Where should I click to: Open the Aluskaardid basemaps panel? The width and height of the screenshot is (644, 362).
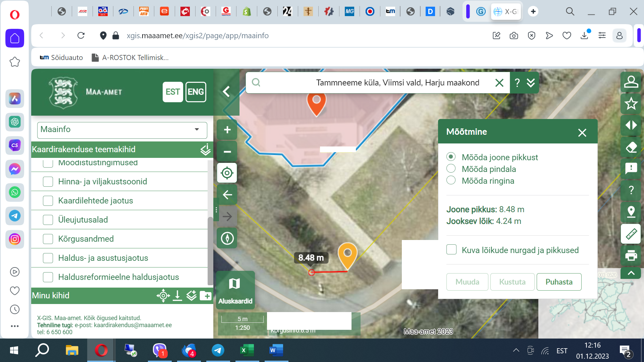tap(235, 290)
